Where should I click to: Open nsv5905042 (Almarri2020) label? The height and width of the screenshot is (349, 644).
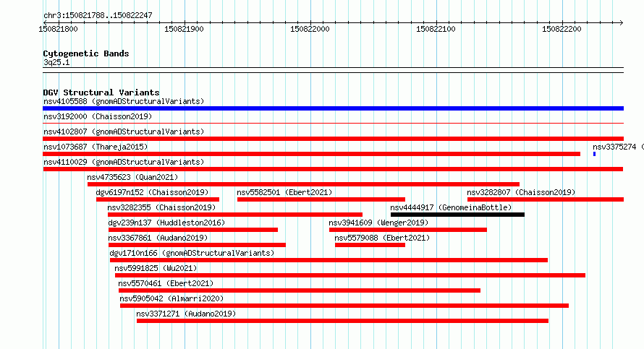tap(171, 298)
